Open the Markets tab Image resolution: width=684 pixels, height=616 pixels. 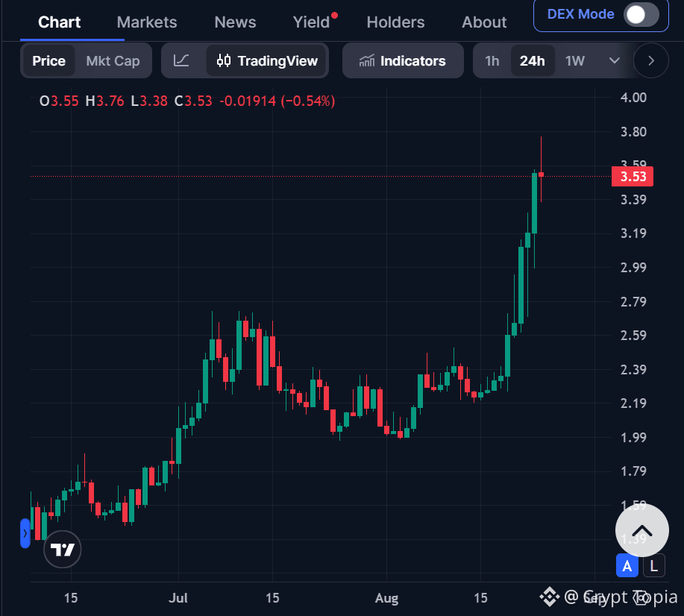tap(147, 22)
